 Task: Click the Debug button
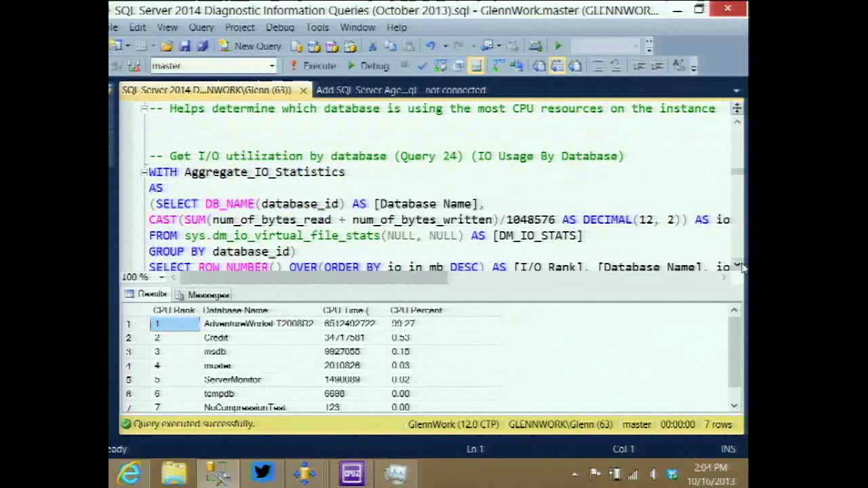368,66
